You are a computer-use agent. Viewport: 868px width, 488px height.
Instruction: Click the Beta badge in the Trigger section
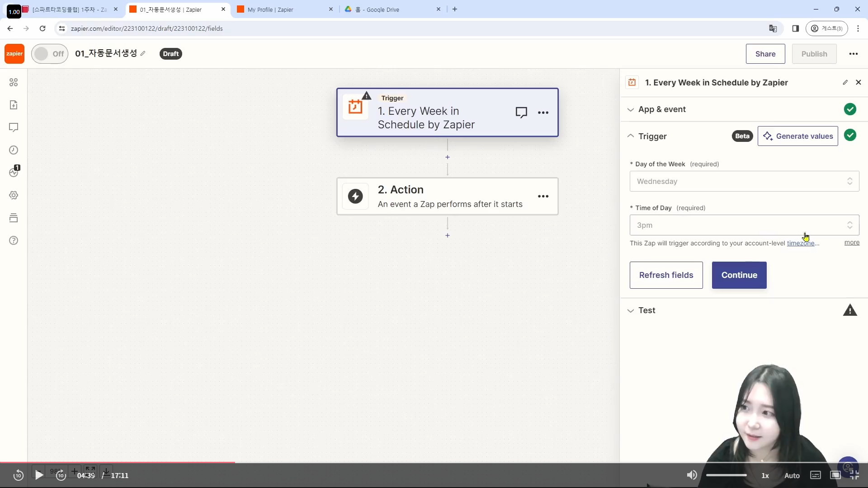pyautogui.click(x=742, y=136)
